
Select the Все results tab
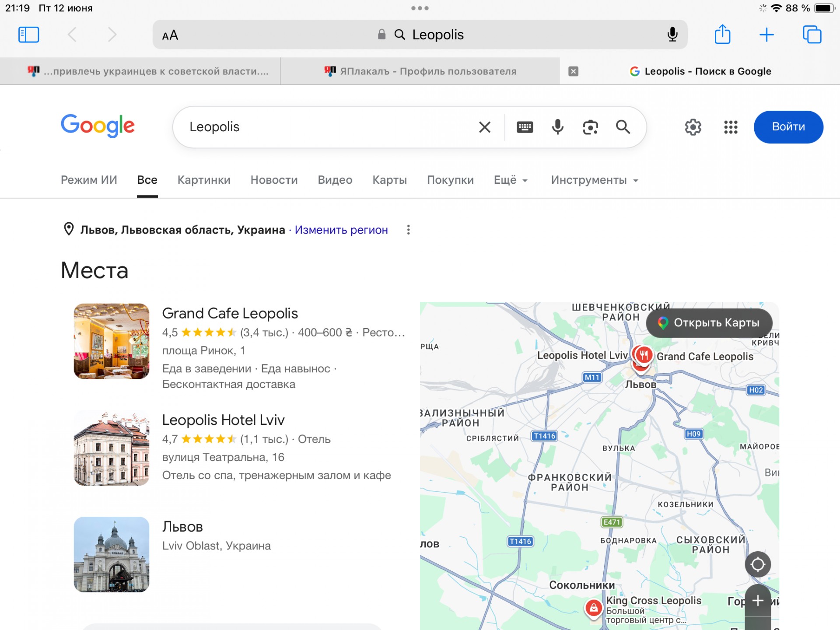click(x=147, y=180)
